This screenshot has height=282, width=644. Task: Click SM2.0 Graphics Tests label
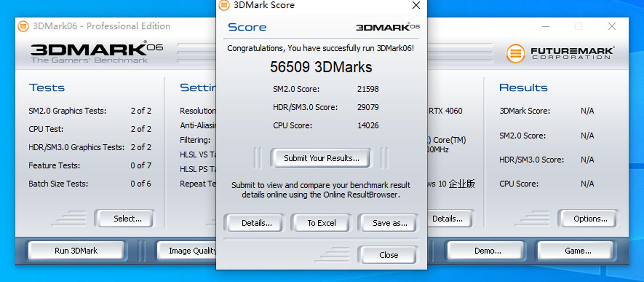point(67,111)
